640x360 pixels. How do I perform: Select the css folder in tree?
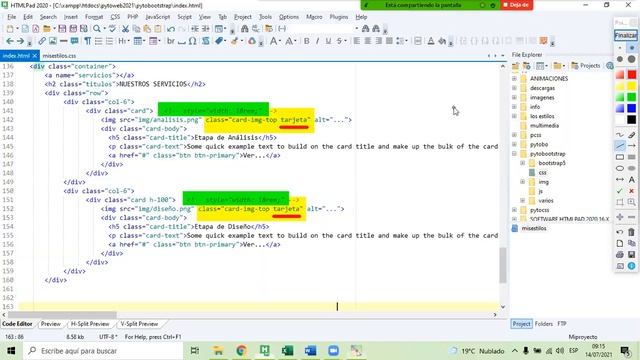542,173
